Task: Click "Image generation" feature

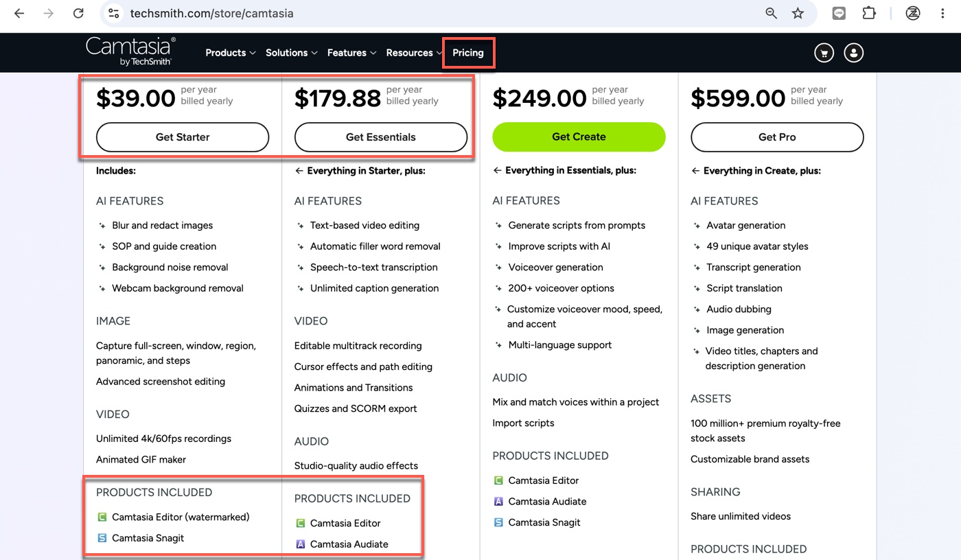Action: coord(745,330)
